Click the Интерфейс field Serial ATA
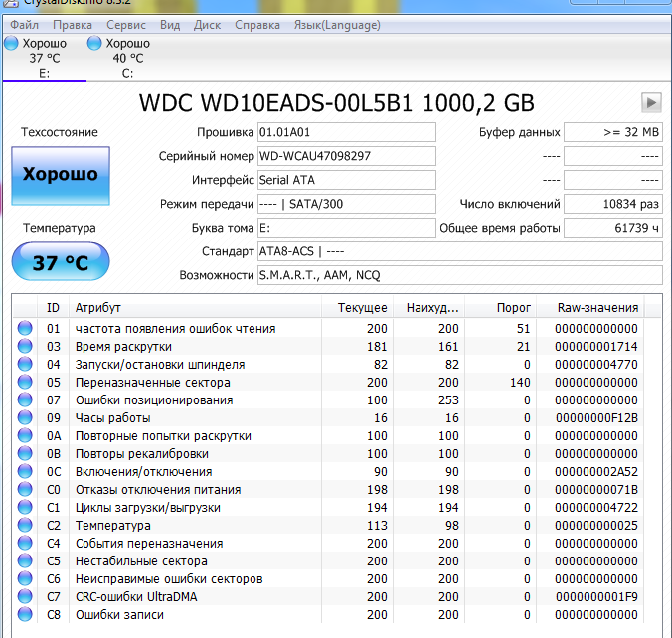The image size is (672, 638). coord(346,180)
